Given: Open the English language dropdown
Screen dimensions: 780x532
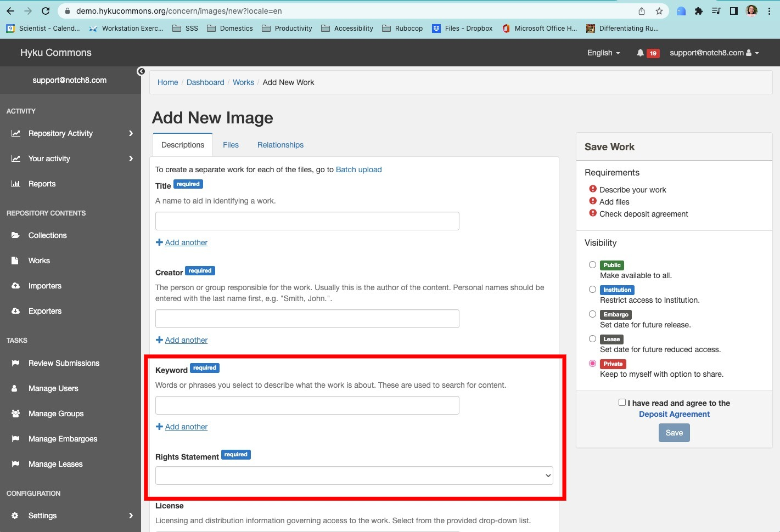Looking at the screenshot, I should tap(602, 53).
